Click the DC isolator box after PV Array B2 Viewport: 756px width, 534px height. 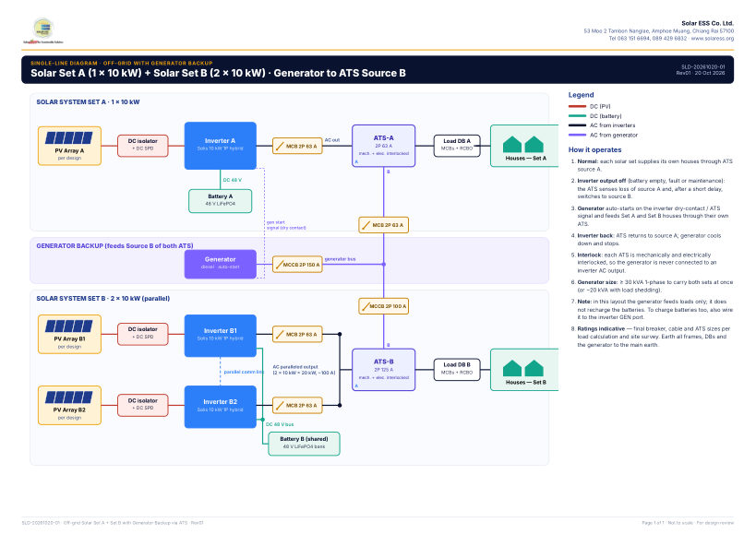(x=143, y=405)
